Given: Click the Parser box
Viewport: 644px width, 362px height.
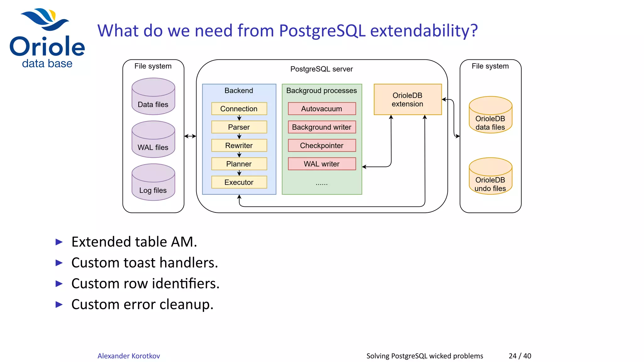Looking at the screenshot, I should [x=239, y=127].
